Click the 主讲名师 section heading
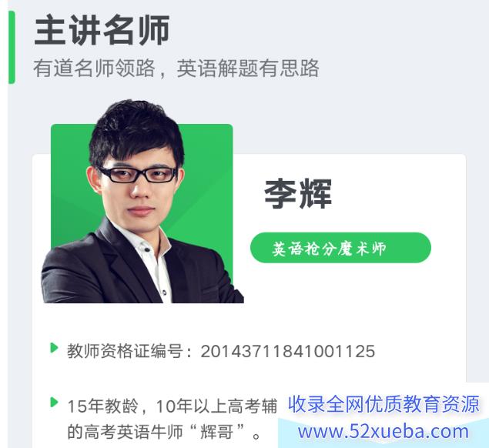The image size is (489, 448). pyautogui.click(x=102, y=31)
